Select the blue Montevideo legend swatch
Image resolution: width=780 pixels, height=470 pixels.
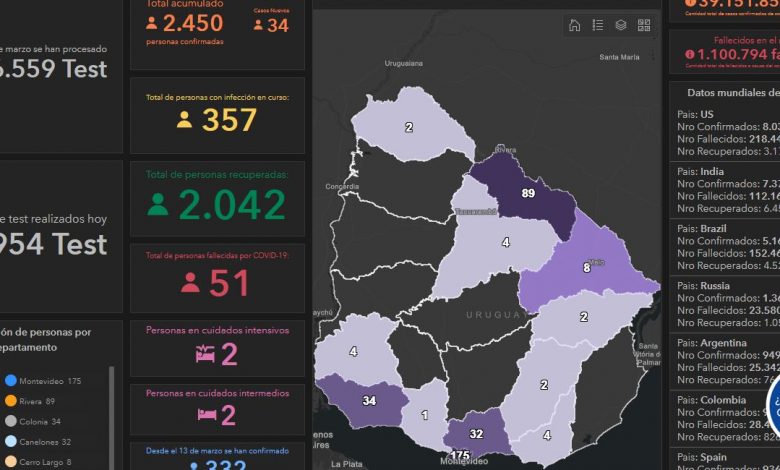click(10, 380)
